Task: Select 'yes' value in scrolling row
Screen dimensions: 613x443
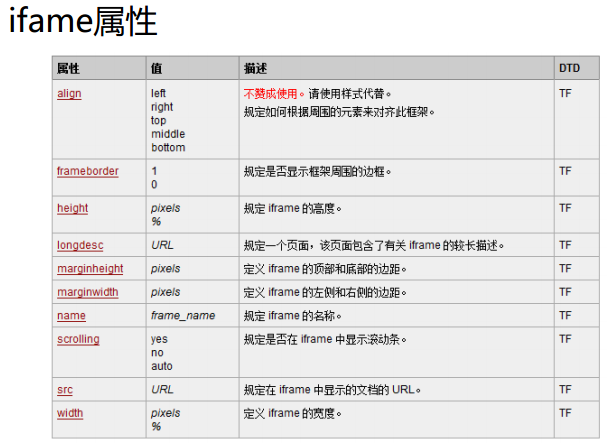Action: point(160,339)
